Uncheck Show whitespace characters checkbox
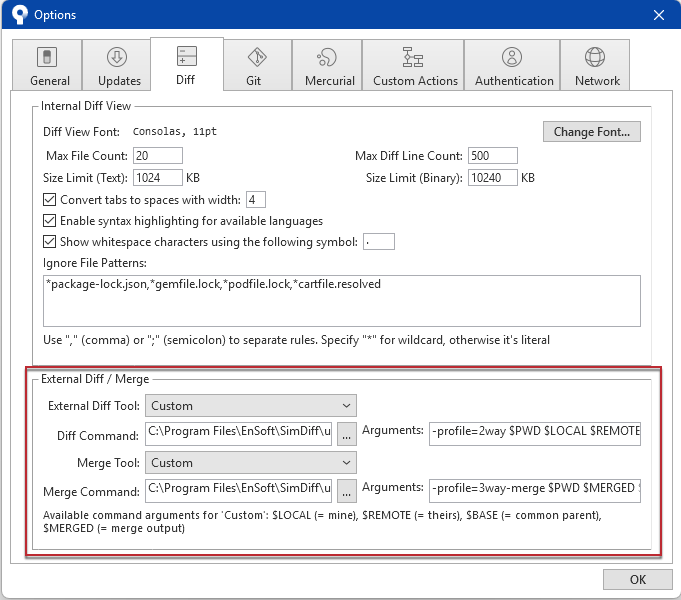The width and height of the screenshot is (681, 600). point(50,242)
